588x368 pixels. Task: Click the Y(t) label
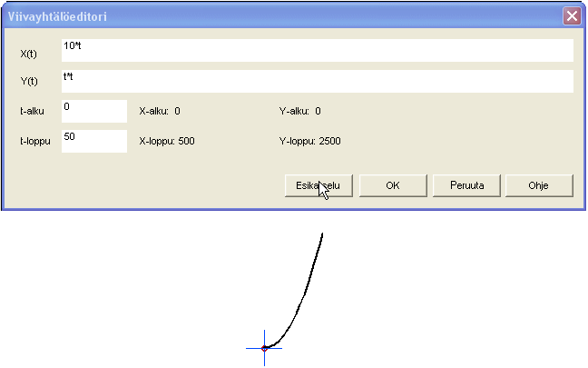(x=29, y=82)
